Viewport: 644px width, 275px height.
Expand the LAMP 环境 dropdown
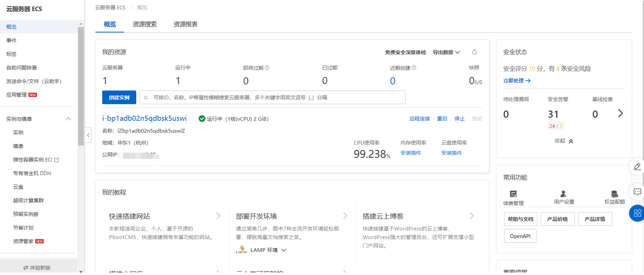[x=284, y=250]
